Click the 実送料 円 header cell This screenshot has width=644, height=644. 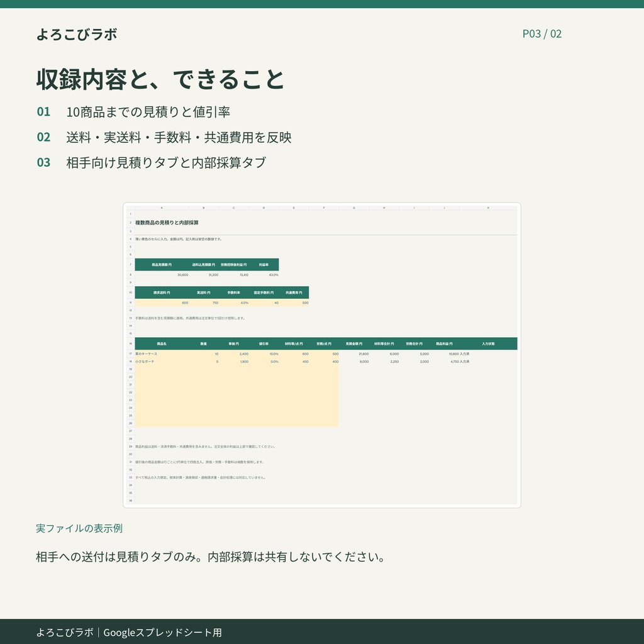pos(203,293)
